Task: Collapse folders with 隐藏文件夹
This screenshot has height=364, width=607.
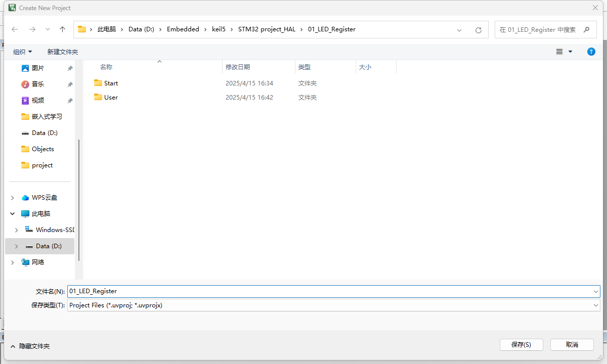Action: coord(29,346)
